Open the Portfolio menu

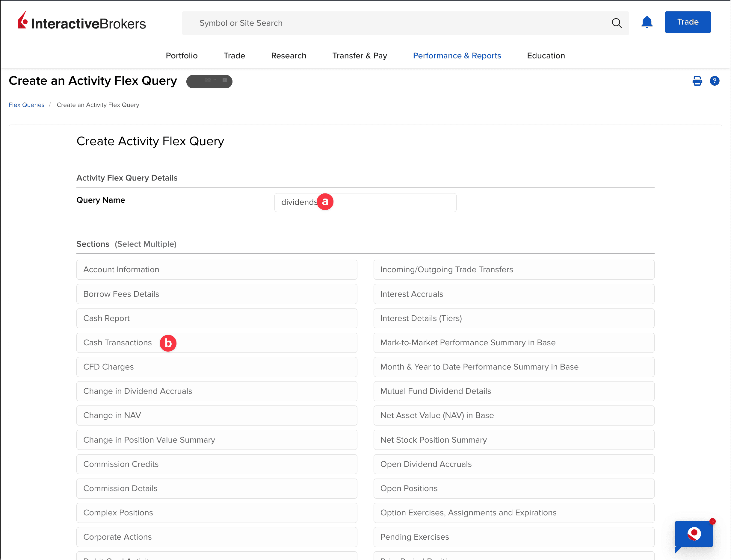click(182, 56)
